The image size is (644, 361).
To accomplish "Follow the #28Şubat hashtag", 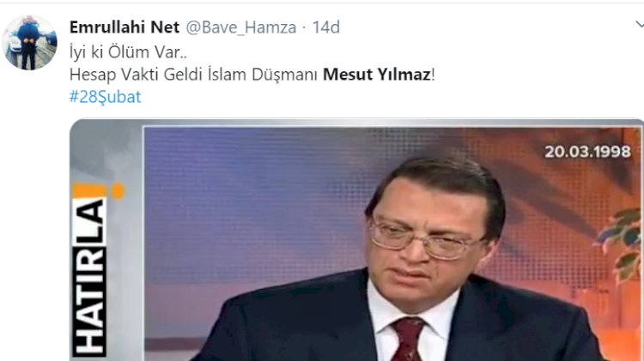I will [105, 97].
